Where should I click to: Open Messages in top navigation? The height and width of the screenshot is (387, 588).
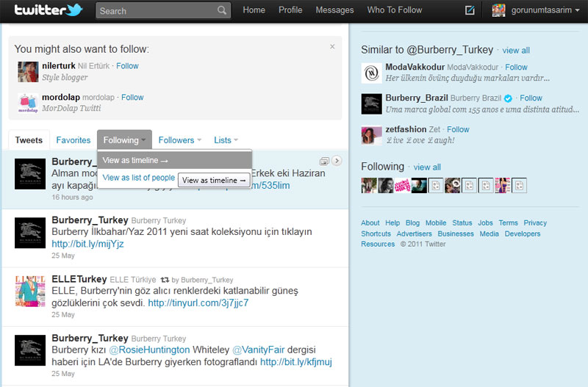[334, 10]
